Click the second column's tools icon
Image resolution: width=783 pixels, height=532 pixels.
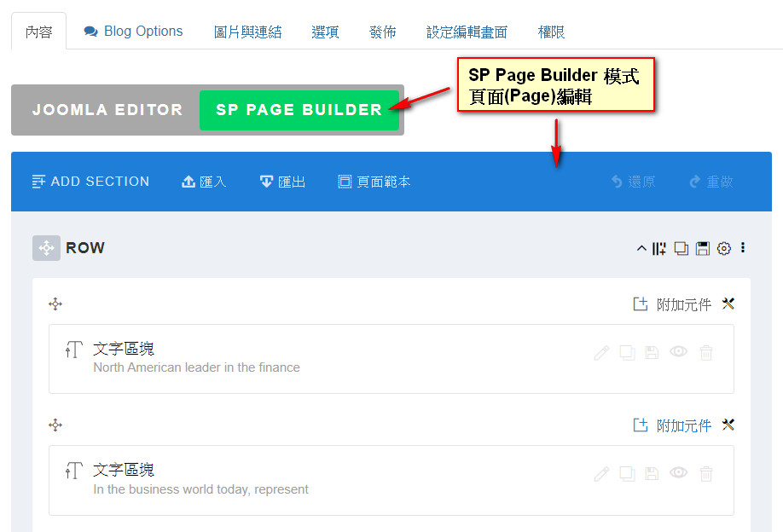point(728,425)
